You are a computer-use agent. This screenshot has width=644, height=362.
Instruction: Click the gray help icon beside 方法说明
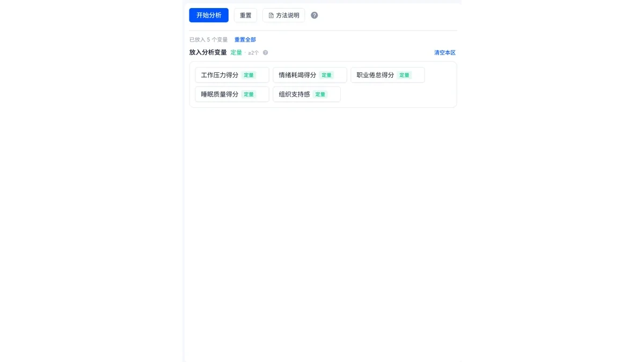coord(314,15)
